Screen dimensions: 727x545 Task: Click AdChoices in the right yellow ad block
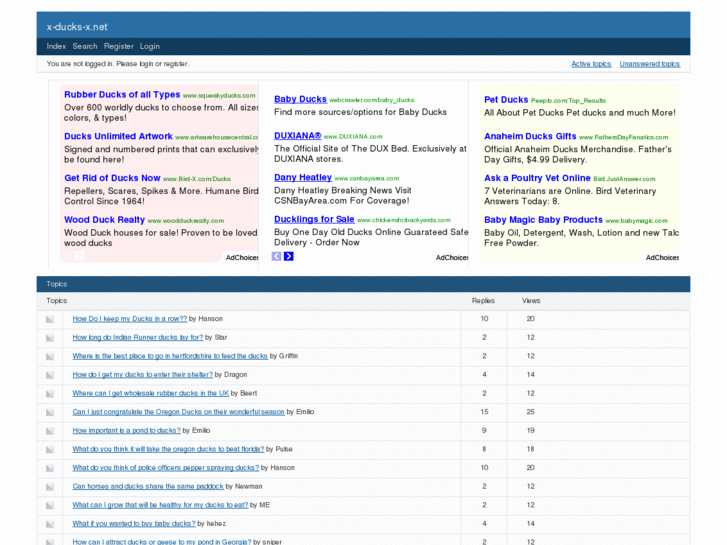click(662, 257)
